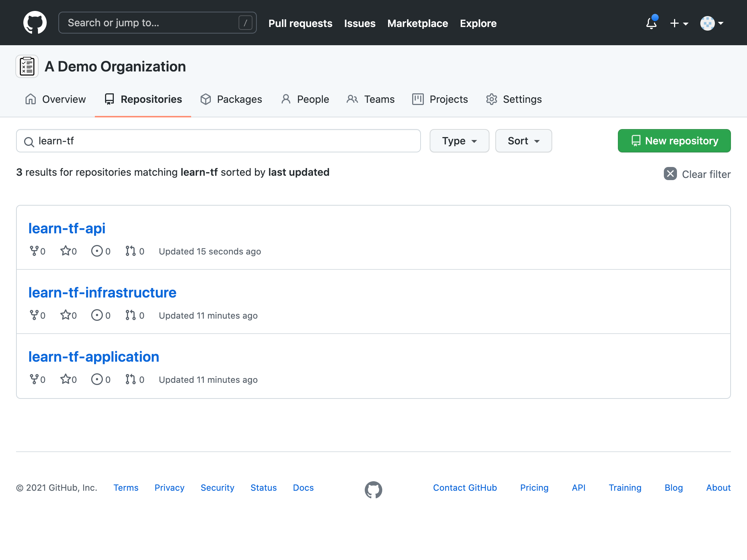The image size is (747, 560).
Task: Click the fork icon on learn-tf-infrastructure
Action: coord(34,315)
